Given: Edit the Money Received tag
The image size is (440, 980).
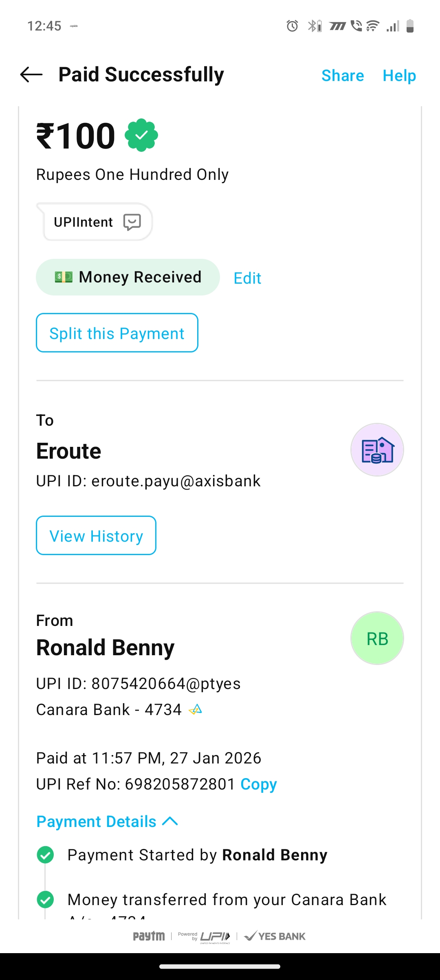Looking at the screenshot, I should (247, 278).
